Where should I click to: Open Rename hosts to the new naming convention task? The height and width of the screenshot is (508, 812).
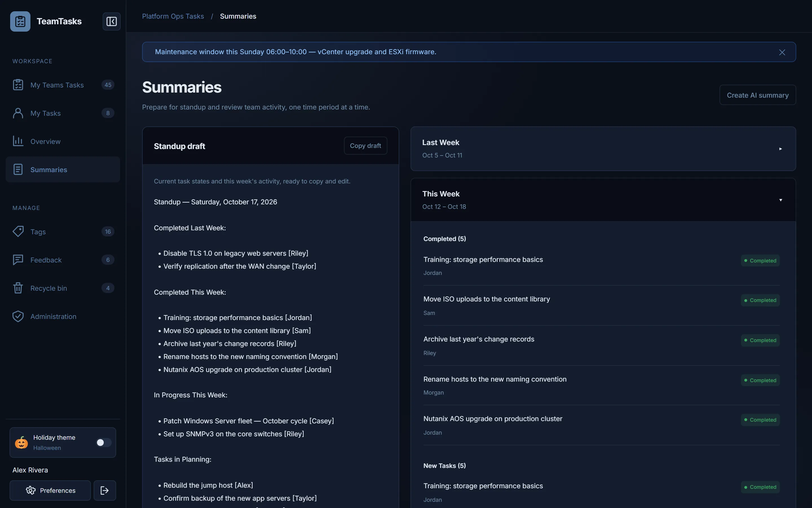click(x=495, y=379)
